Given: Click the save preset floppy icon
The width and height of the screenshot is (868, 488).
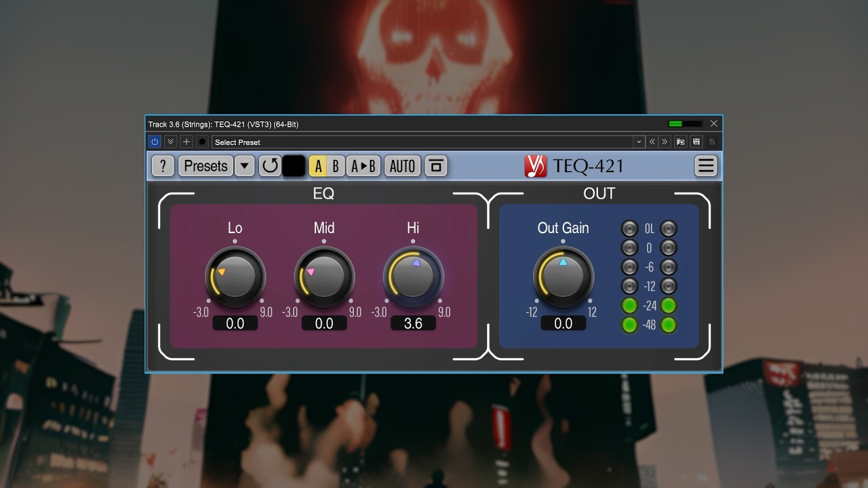Looking at the screenshot, I should click(696, 142).
